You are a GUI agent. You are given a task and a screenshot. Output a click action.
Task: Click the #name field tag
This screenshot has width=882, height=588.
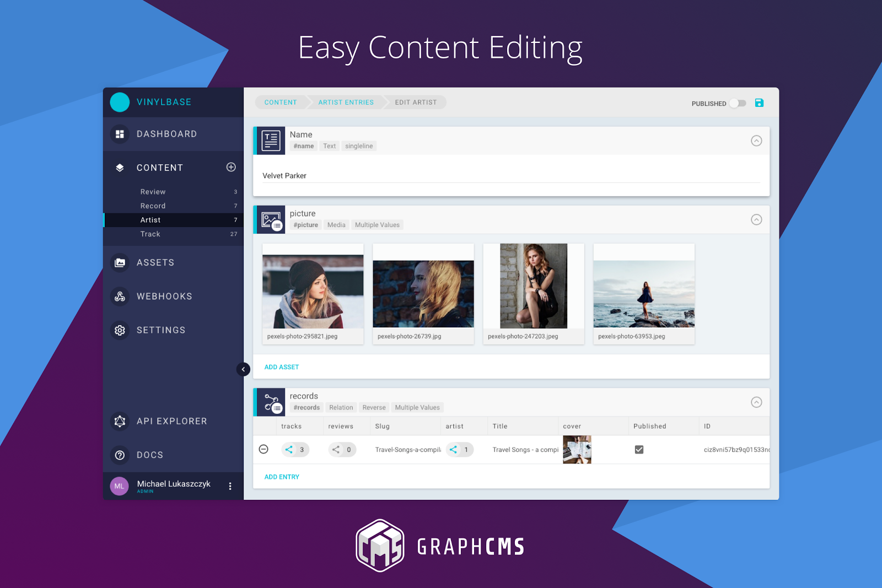pos(304,146)
